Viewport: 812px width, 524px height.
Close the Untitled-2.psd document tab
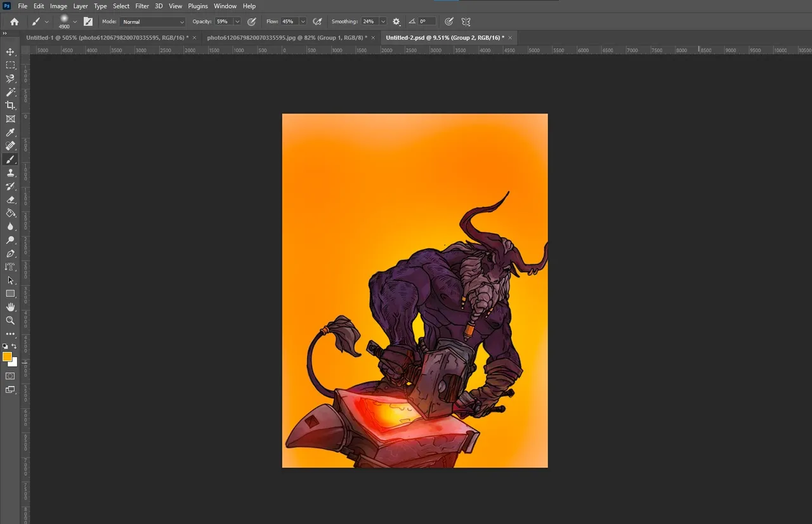510,37
